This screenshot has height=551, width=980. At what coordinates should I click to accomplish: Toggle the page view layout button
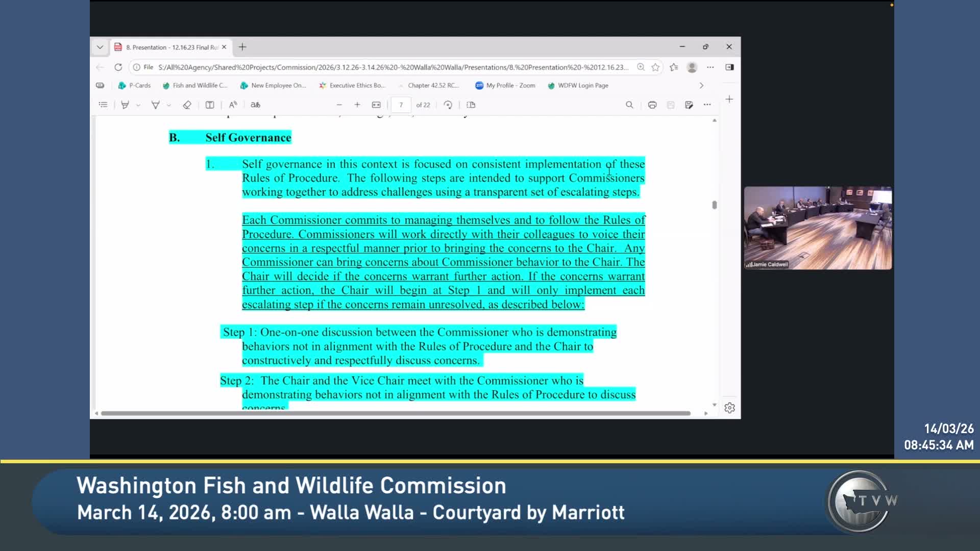click(x=471, y=105)
